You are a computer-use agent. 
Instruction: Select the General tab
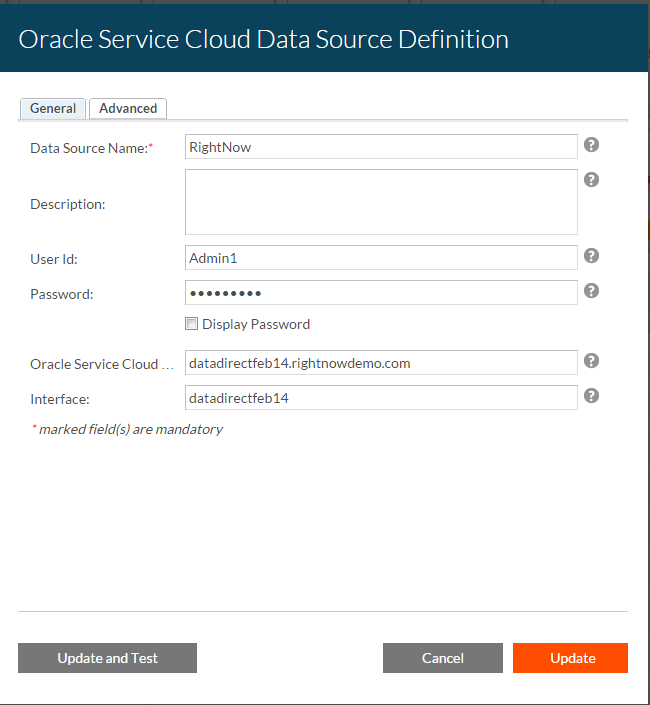[x=53, y=108]
